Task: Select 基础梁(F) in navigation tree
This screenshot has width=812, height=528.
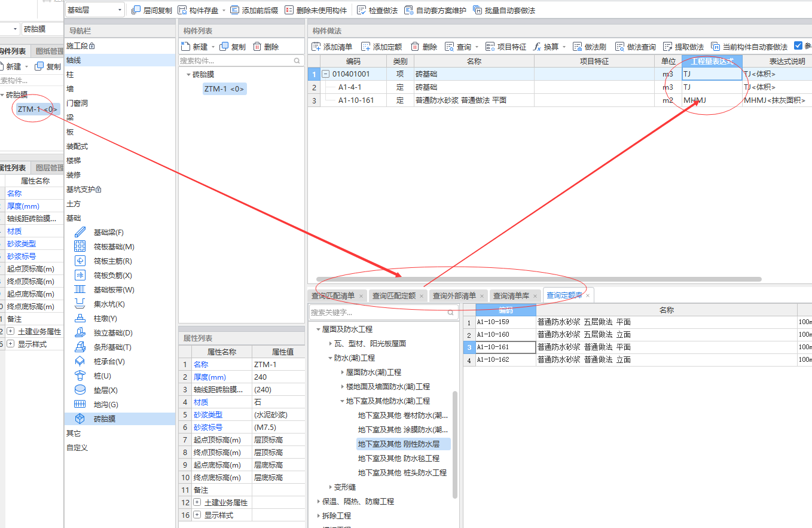Action: click(x=108, y=232)
